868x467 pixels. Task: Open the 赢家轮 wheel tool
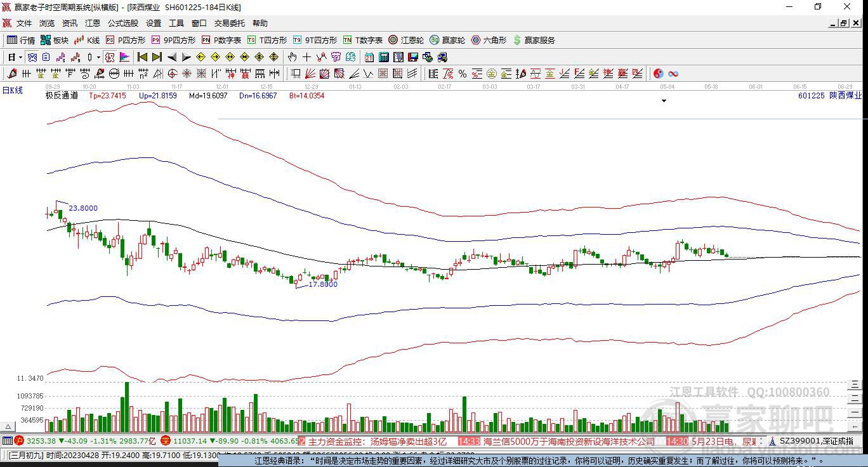447,40
